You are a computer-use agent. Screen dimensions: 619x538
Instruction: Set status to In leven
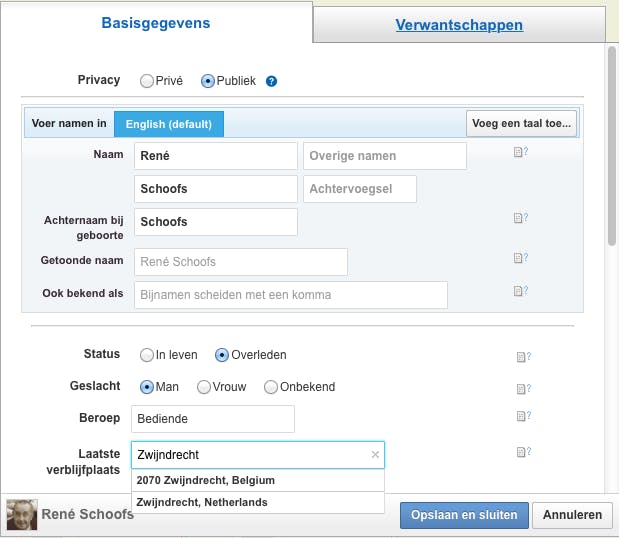[147, 355]
